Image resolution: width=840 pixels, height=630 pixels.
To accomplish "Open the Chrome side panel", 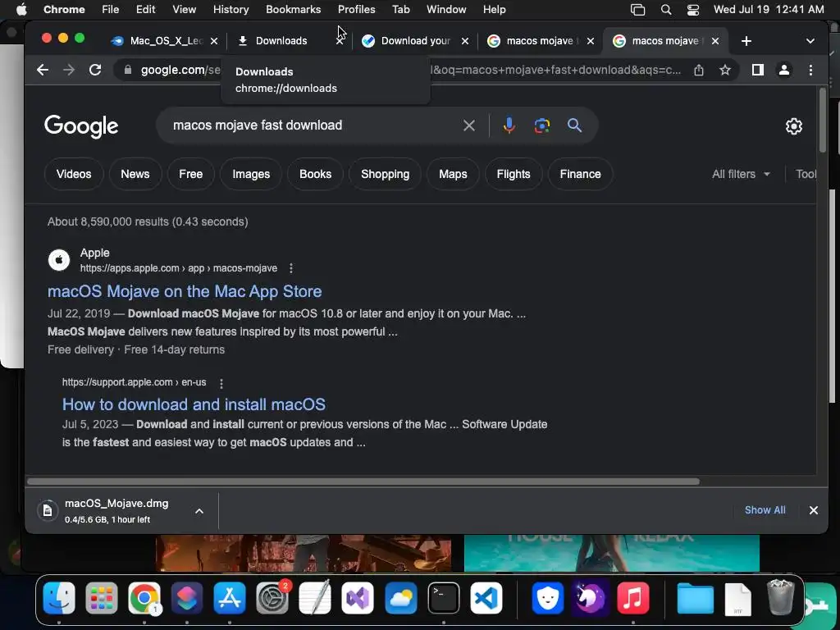I will [757, 70].
